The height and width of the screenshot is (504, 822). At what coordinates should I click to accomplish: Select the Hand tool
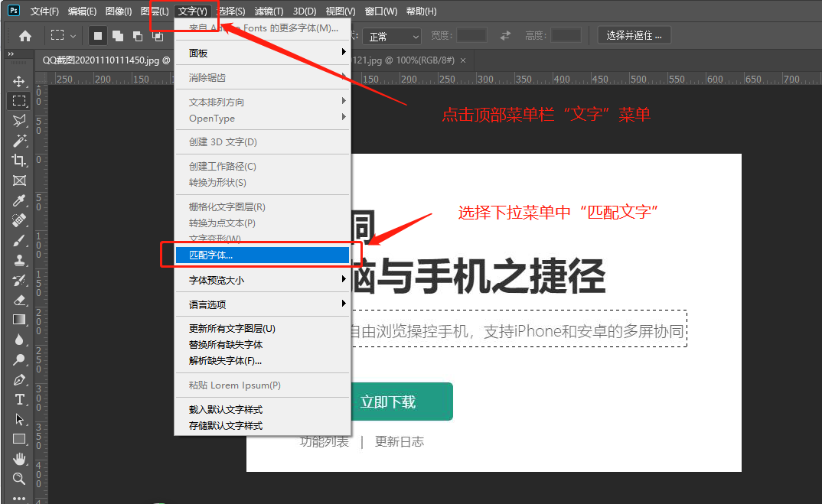point(19,459)
